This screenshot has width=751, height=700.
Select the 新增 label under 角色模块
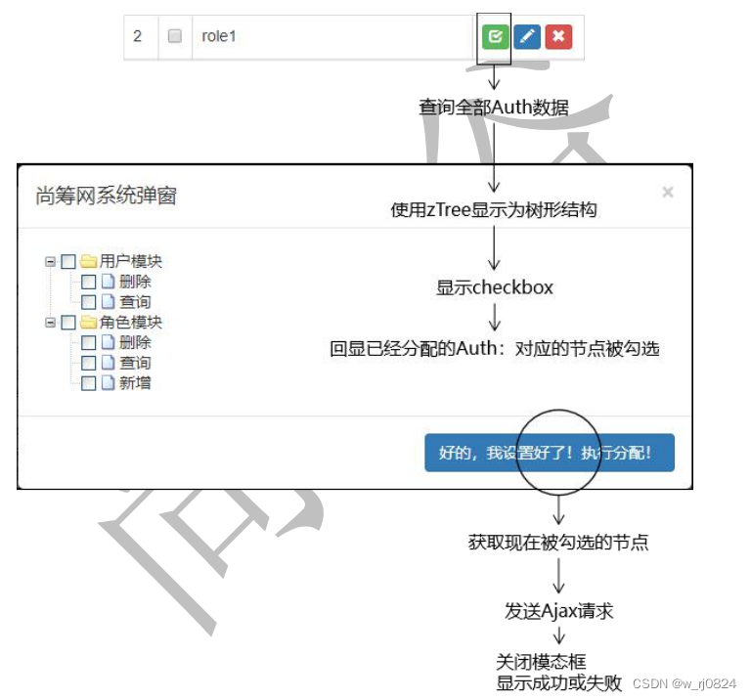(x=135, y=383)
